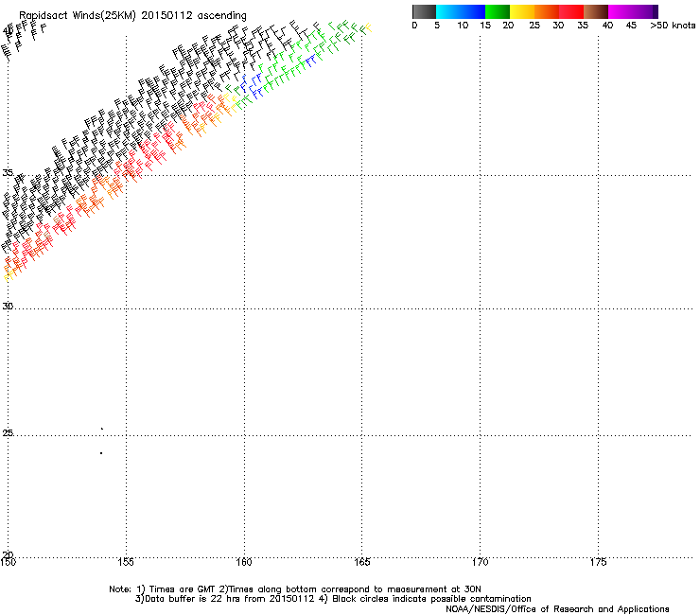This screenshot has height=615, width=700.
Task: Click the note 'Times are GMT'
Action: point(183,589)
